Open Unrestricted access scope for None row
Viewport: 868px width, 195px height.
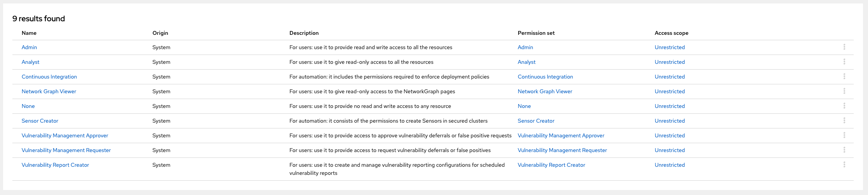(670, 106)
